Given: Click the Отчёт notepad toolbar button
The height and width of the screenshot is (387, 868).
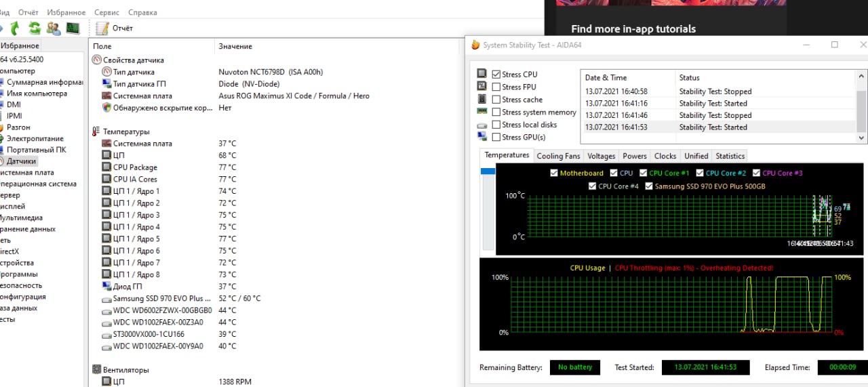Looking at the screenshot, I should pyautogui.click(x=115, y=28).
